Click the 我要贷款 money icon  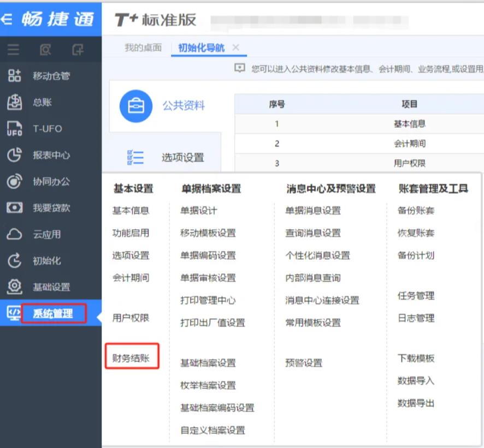[x=14, y=208]
